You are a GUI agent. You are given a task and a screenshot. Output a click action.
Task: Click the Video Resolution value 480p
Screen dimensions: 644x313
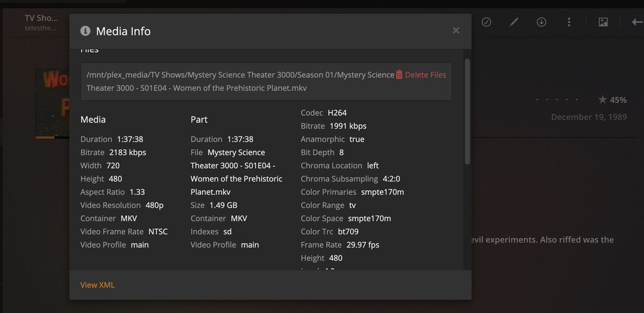click(154, 205)
